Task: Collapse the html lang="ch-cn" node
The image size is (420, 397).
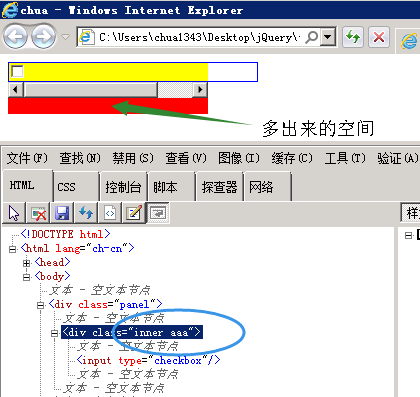Action: click(x=12, y=249)
